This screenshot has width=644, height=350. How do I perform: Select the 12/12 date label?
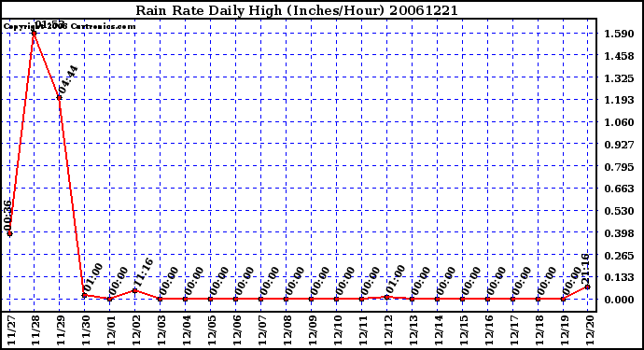coord(388,330)
